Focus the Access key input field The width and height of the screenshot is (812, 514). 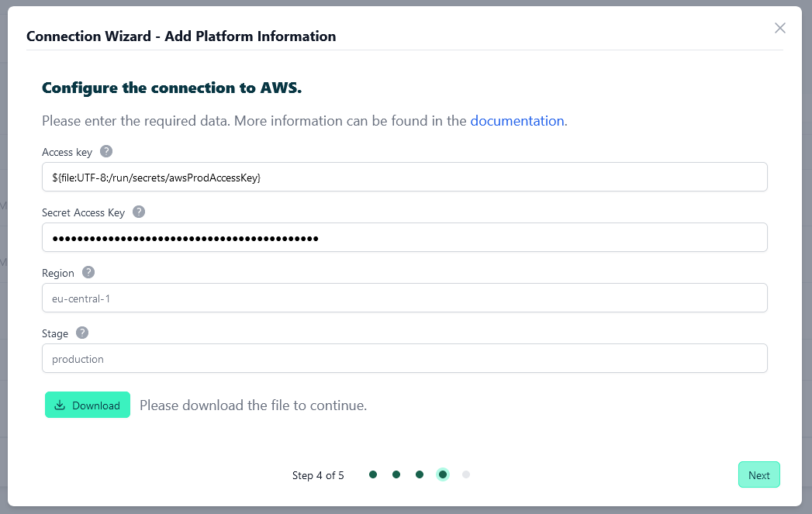(x=404, y=177)
